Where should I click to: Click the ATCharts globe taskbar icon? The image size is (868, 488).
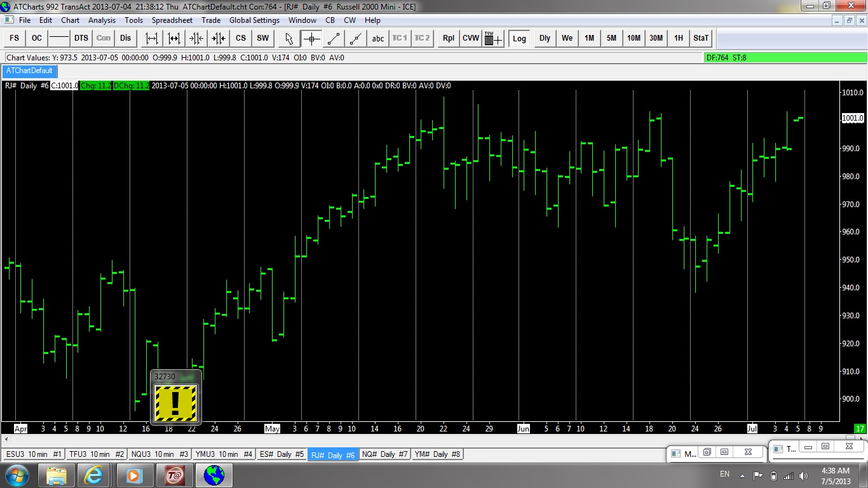point(214,475)
